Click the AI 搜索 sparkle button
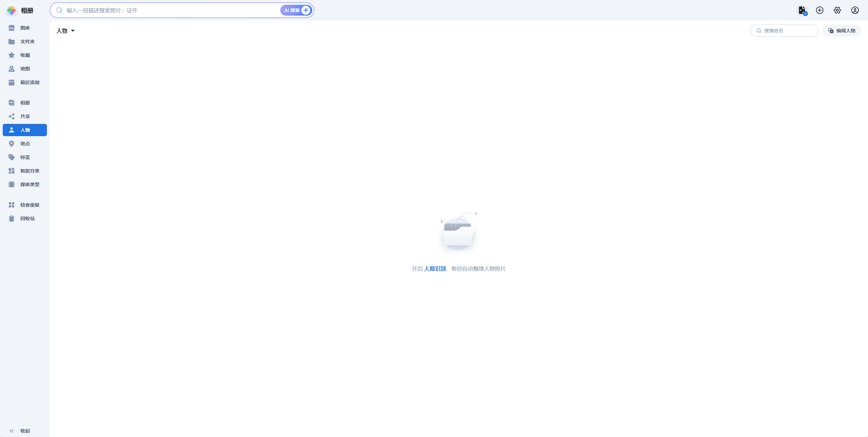Viewport: 868px width, 437px height. [296, 10]
